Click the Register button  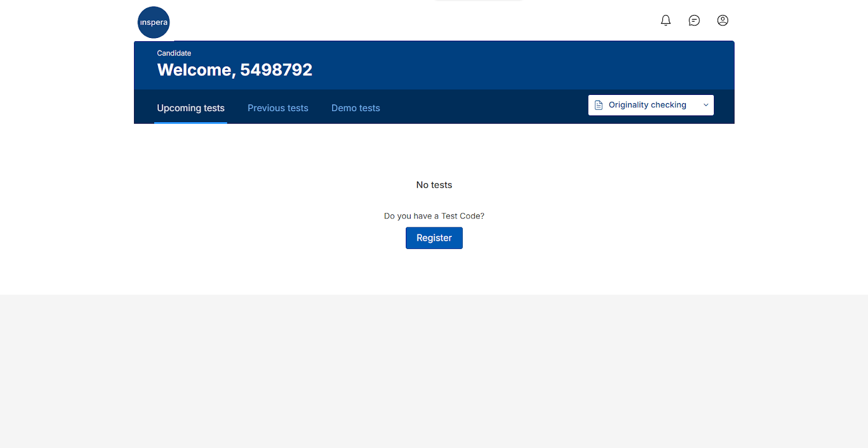click(x=434, y=238)
